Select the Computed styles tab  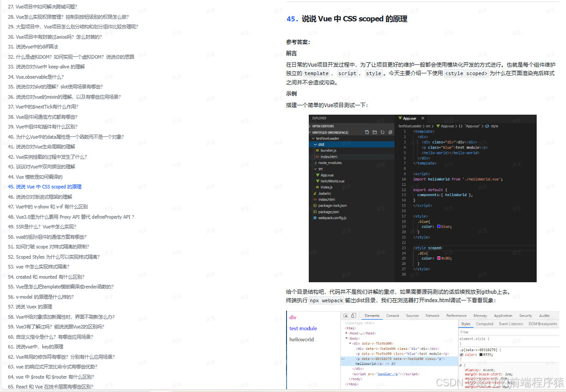point(485,324)
